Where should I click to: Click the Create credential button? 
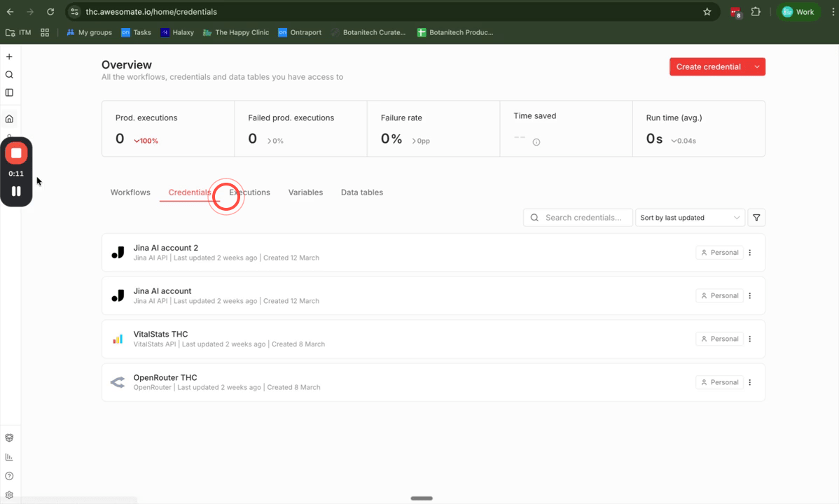pos(708,66)
